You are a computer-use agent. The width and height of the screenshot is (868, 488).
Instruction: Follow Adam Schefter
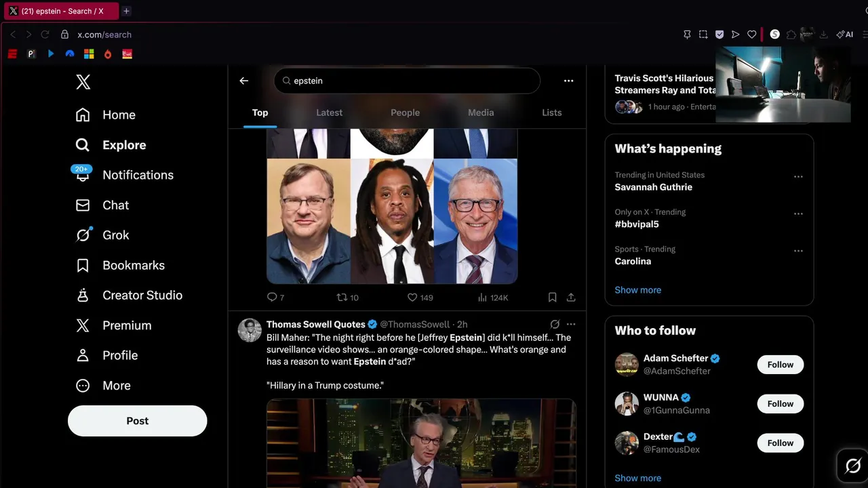point(780,365)
